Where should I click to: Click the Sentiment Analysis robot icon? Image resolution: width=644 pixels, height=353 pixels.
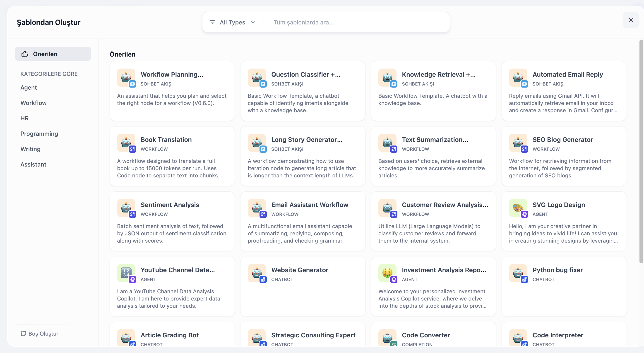(x=126, y=208)
